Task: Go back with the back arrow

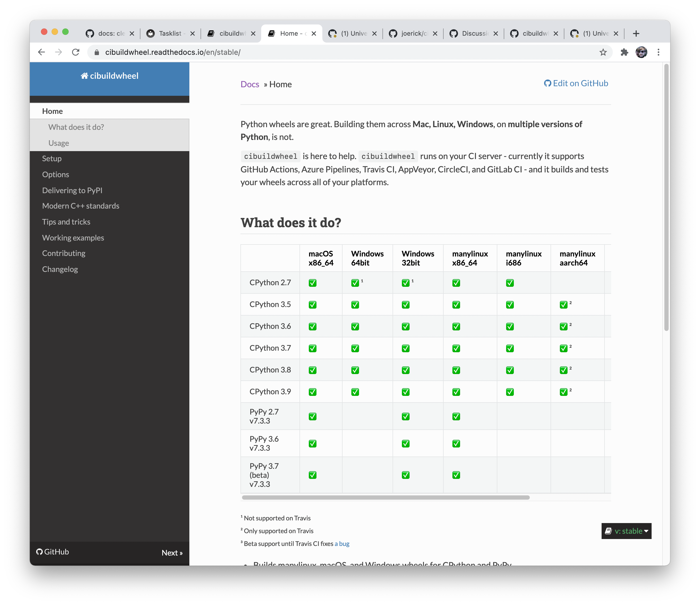Action: click(41, 52)
